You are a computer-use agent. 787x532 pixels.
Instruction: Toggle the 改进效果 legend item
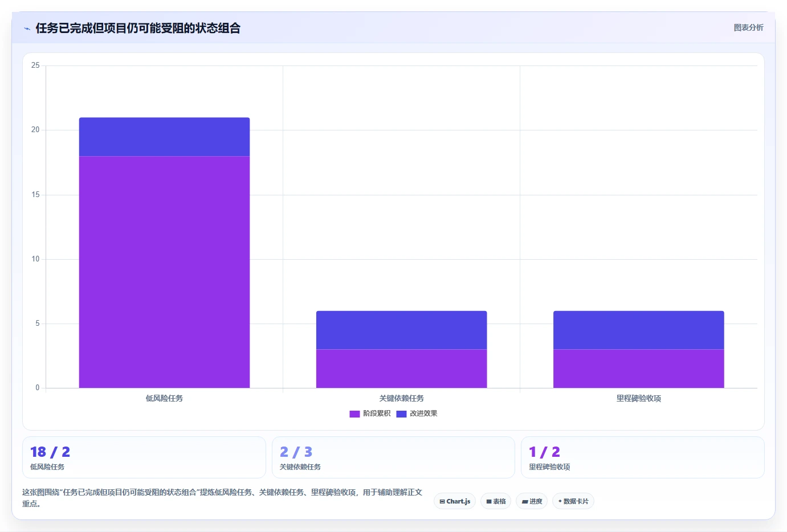pos(417,414)
